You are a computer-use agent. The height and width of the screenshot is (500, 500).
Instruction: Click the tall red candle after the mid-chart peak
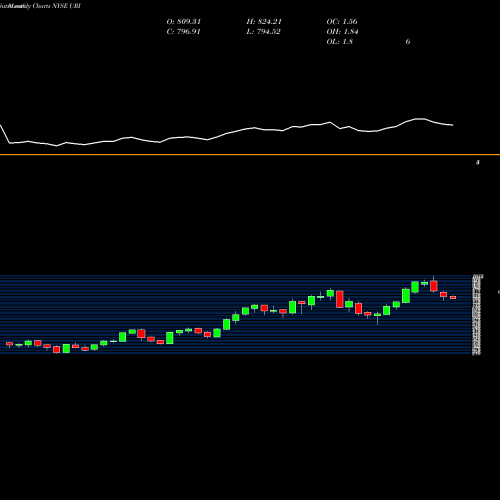[x=340, y=299]
